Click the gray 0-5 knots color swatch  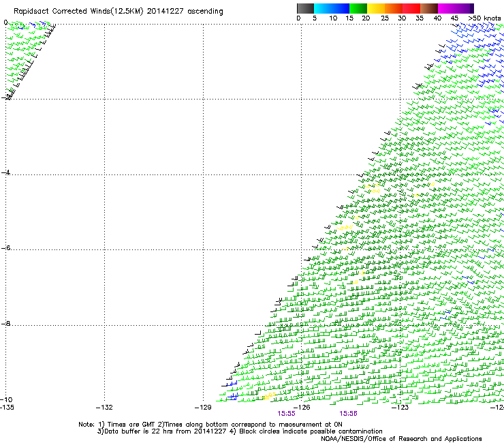305,8
